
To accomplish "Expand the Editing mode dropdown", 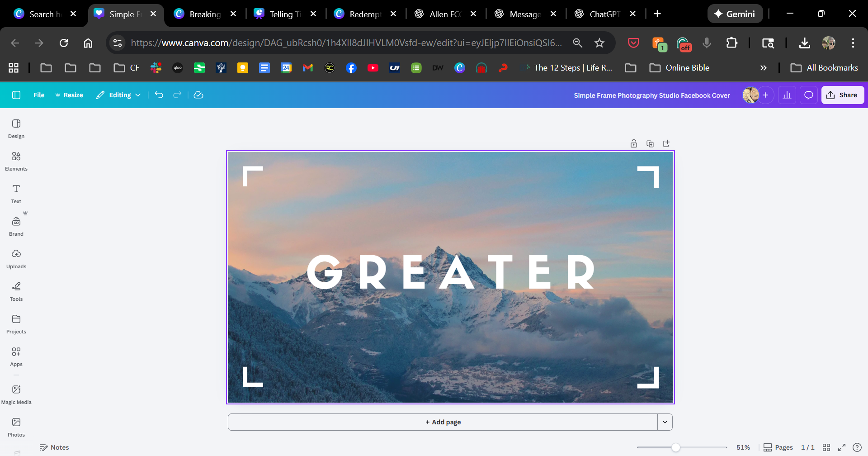I will click(x=118, y=95).
